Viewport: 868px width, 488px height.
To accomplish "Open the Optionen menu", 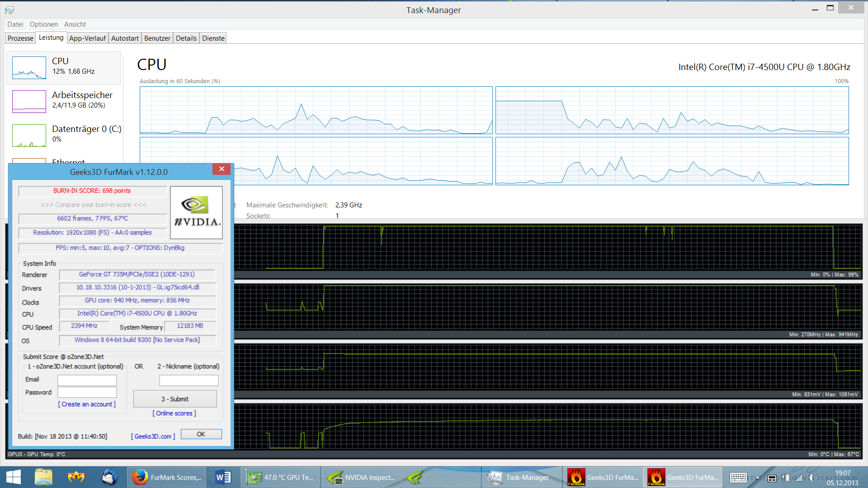I will [x=44, y=24].
